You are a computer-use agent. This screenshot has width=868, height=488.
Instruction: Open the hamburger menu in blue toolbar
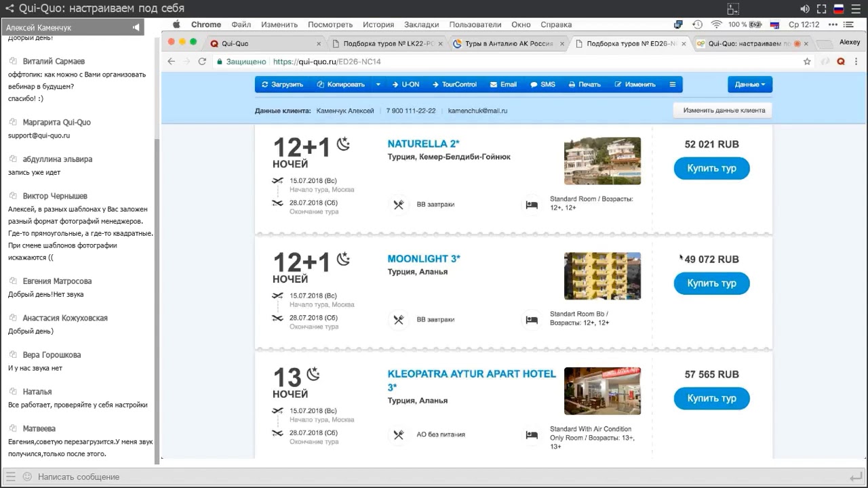click(673, 85)
